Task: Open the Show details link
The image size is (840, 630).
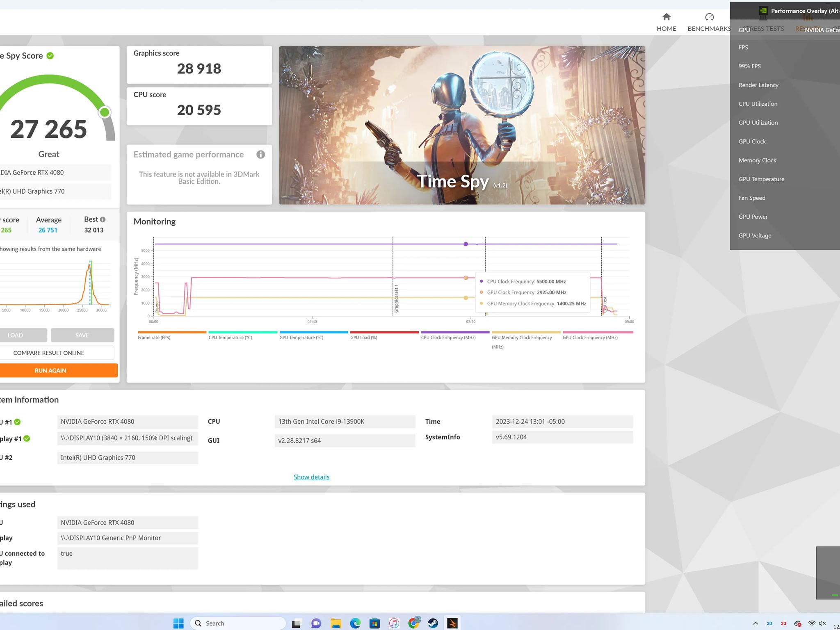Action: click(x=311, y=477)
